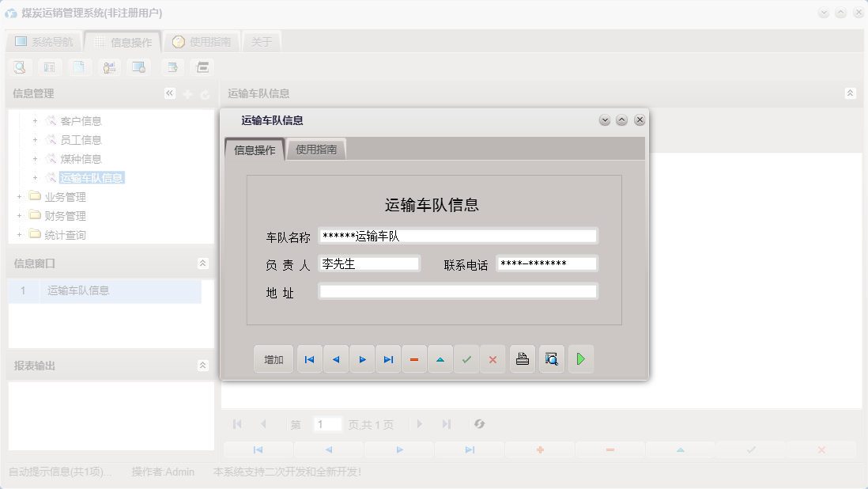
Task: Print the 运输车队信息 record
Action: pos(522,358)
